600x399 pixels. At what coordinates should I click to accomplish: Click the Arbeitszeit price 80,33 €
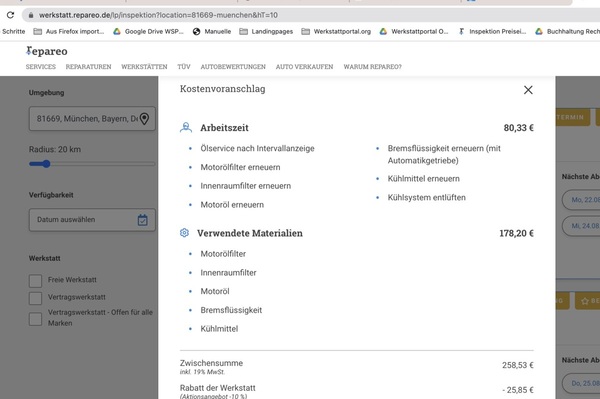coord(518,128)
